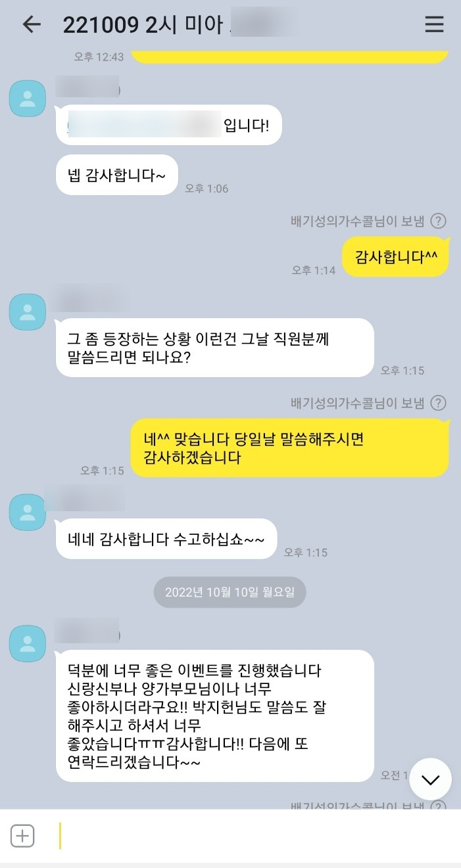Tap the 배기성의가수콜님이 보냄 label above 감사합니다^^
Viewport: 461px width, 868px height.
tap(358, 221)
